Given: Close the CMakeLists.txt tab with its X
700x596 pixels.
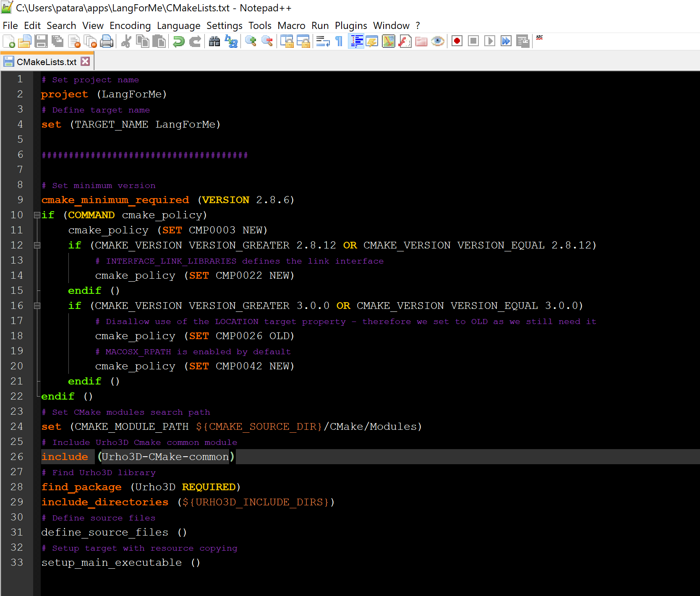Looking at the screenshot, I should pos(85,61).
